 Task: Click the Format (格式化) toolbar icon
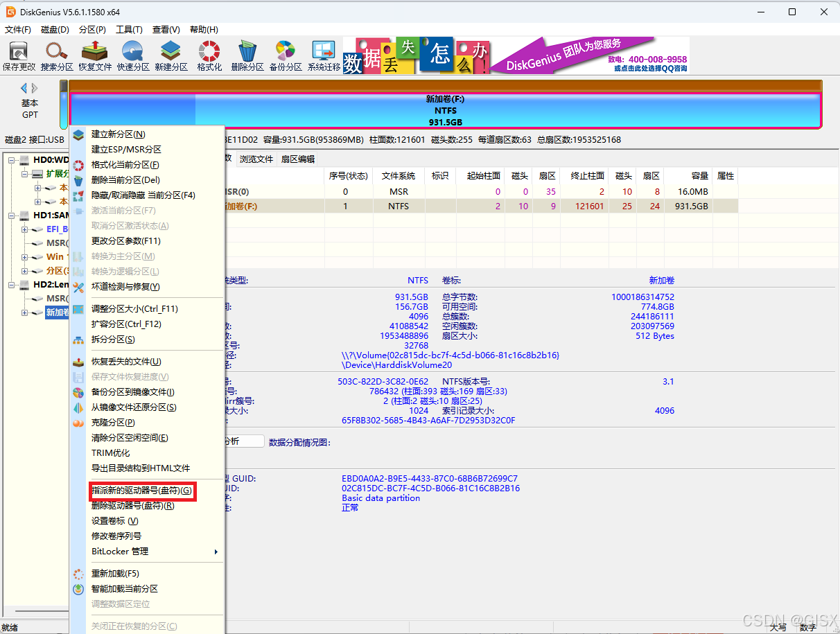[209, 55]
